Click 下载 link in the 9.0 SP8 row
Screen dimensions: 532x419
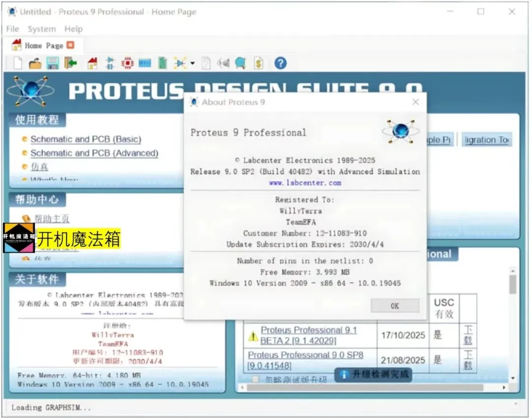[468, 360]
